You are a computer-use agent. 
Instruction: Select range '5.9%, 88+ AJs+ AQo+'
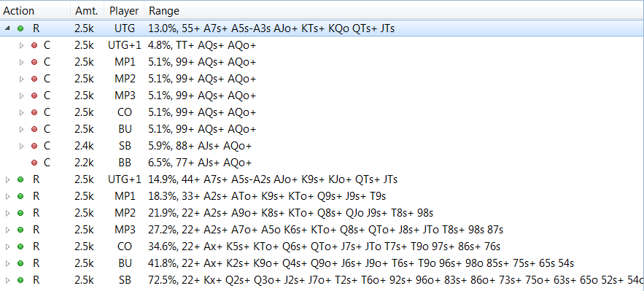[x=200, y=146]
